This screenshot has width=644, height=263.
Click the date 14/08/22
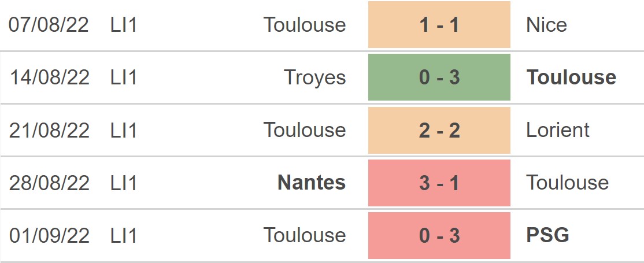[49, 77]
